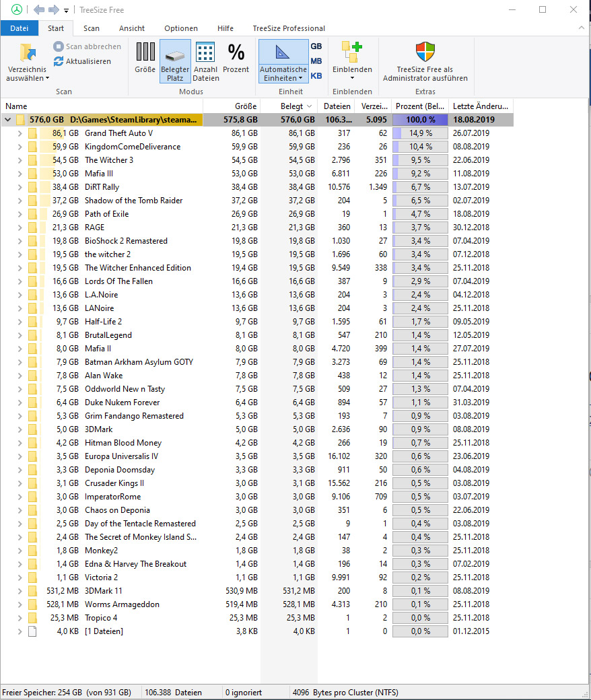Select the [1 Dateien] file icon
The height and width of the screenshot is (700, 591).
[x=32, y=631]
